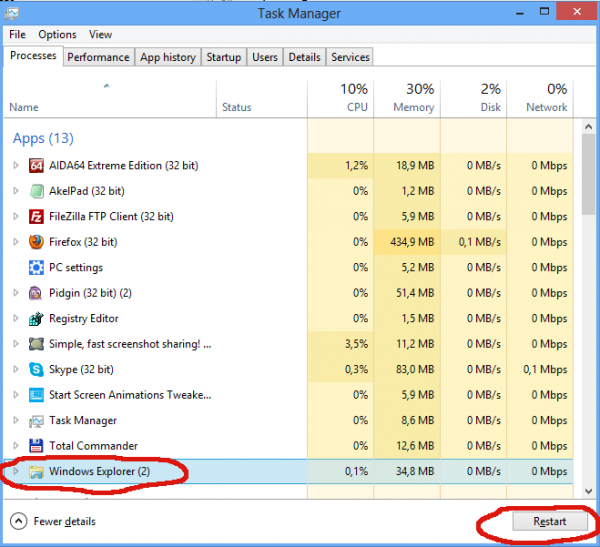The height and width of the screenshot is (547, 600).
Task: Expand the Firefox (32 bit) process tree
Action: (x=15, y=242)
